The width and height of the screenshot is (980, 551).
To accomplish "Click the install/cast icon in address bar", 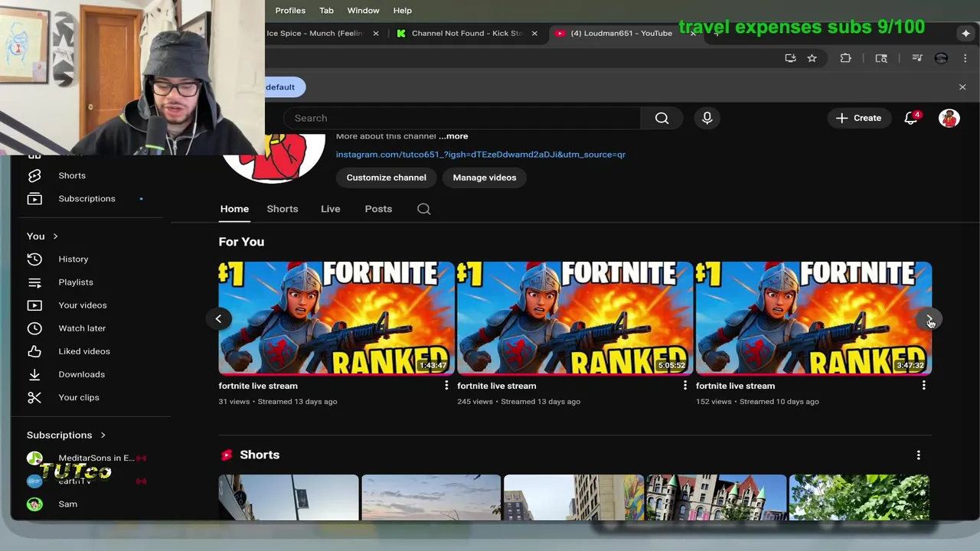I will 790,58.
